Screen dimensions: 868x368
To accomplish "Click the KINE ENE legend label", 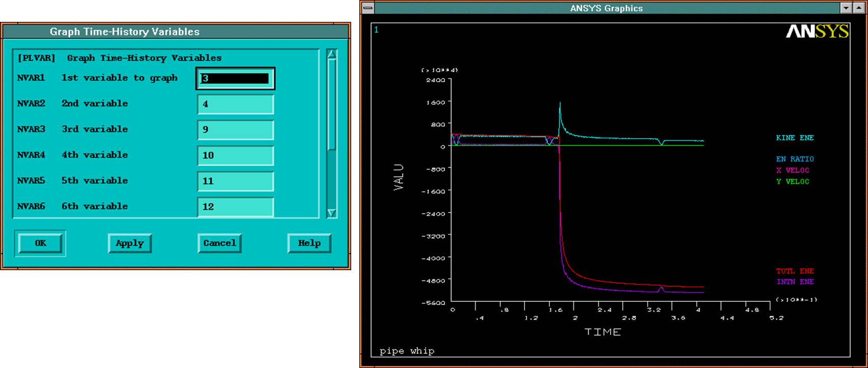I will click(795, 138).
